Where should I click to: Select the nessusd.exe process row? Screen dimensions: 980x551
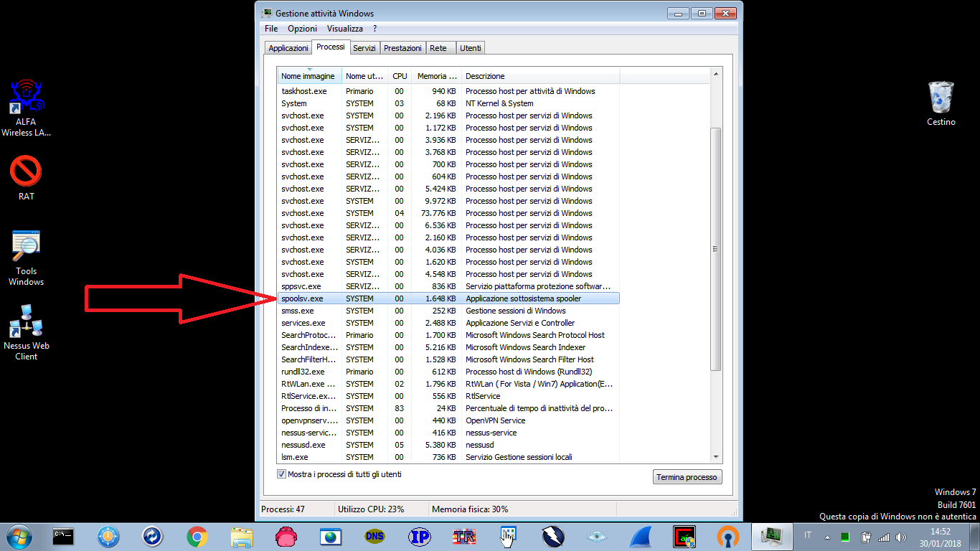coord(448,445)
